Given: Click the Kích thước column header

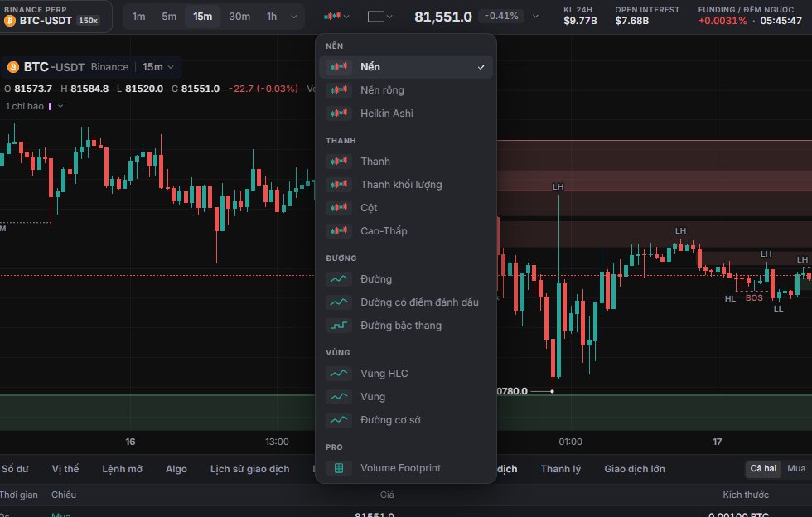Looking at the screenshot, I should pos(746,495).
